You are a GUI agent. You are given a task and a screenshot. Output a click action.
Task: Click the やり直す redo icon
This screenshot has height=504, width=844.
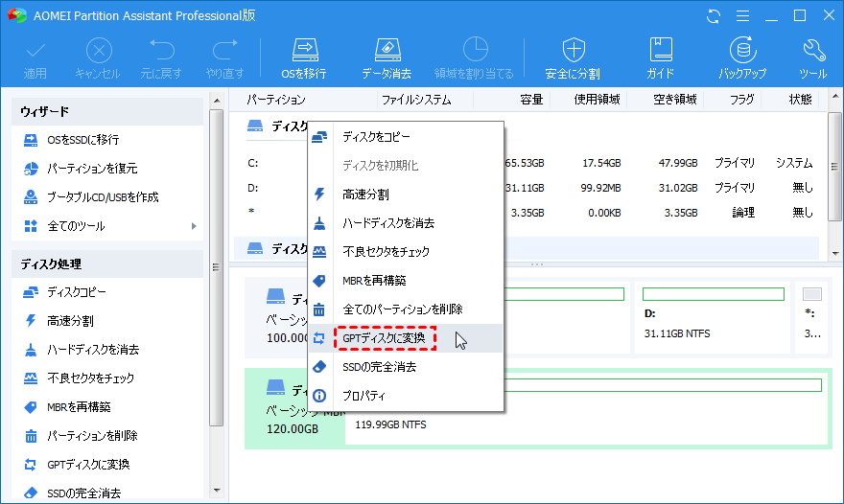point(225,57)
